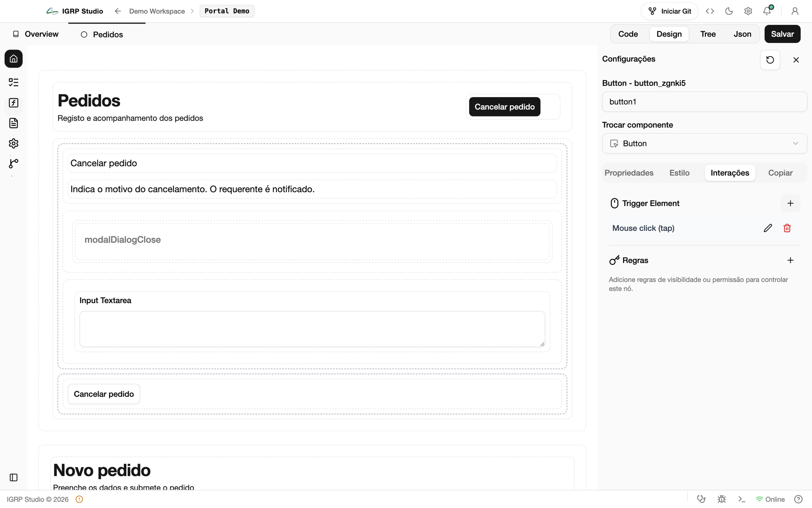Click the button1 name input field
The image size is (812, 508).
(x=704, y=102)
